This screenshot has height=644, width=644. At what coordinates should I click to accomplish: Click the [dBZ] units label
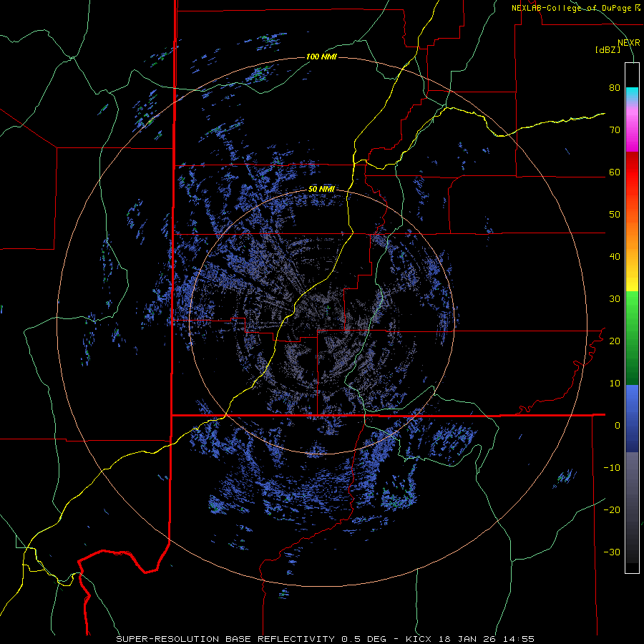click(x=608, y=49)
